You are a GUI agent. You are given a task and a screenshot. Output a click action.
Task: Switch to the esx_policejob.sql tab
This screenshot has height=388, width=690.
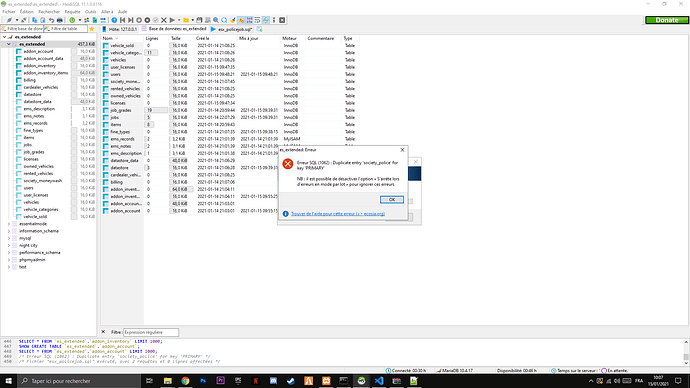(x=232, y=29)
